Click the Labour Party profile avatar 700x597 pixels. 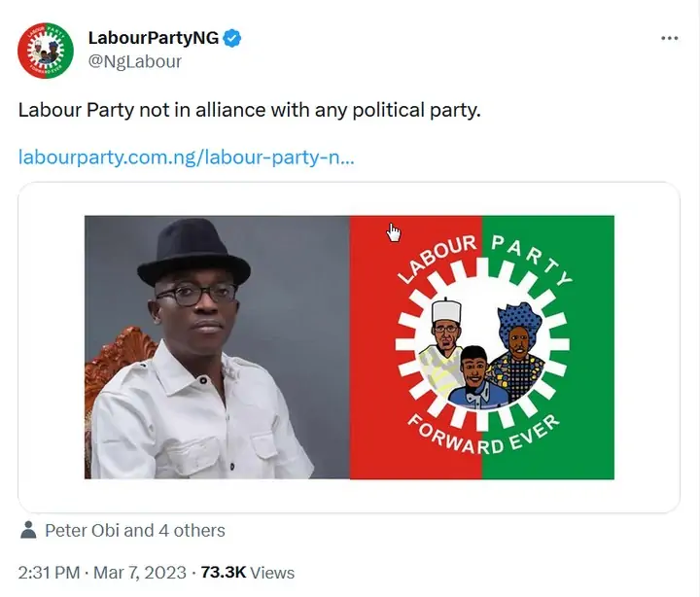[x=46, y=51]
